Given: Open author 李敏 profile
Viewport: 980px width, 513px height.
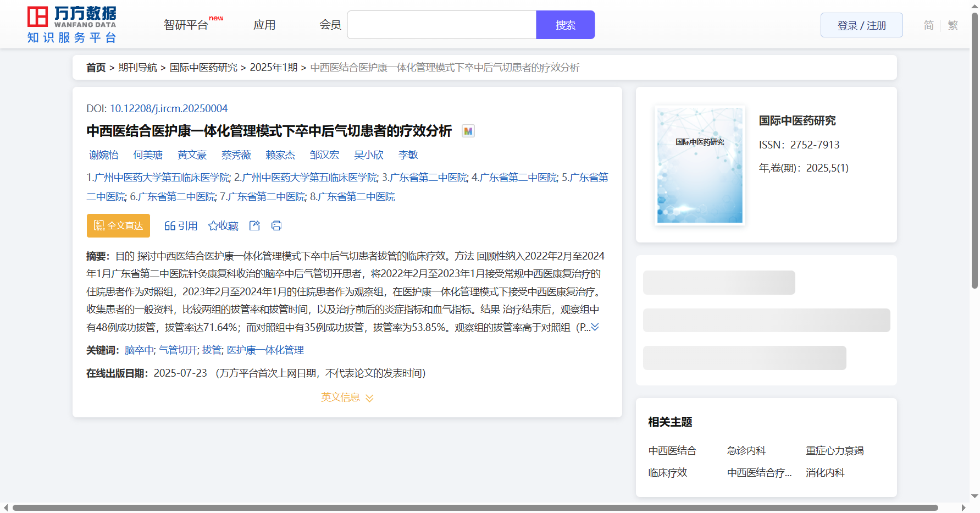Looking at the screenshot, I should point(408,155).
